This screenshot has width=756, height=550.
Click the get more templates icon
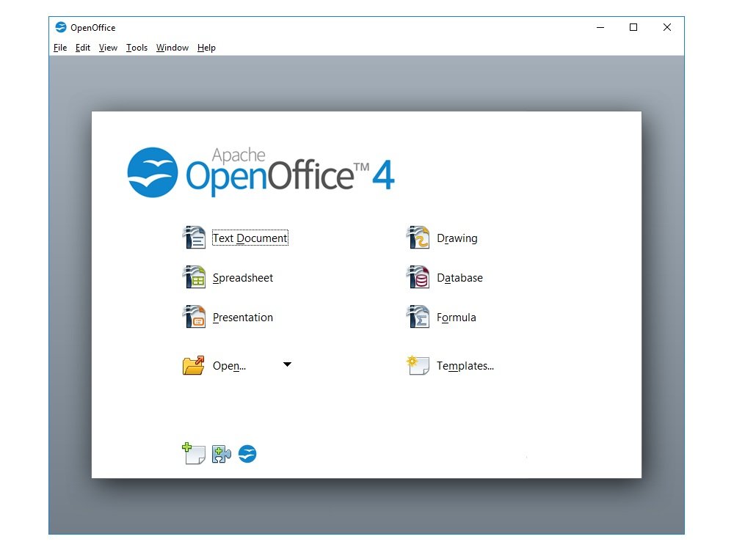coord(194,454)
